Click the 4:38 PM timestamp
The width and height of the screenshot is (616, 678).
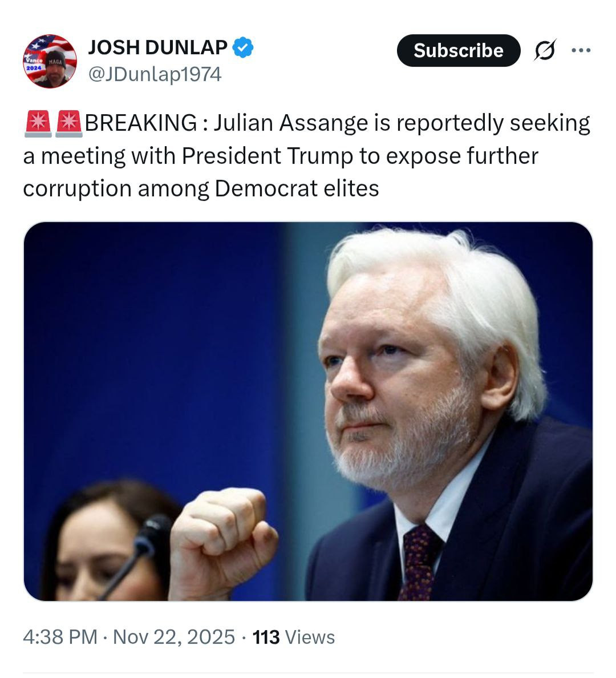click(x=60, y=637)
